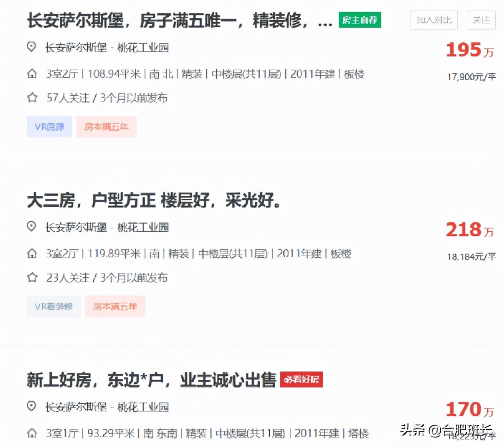The image size is (504, 448).
Task: Select the 长安萨尔斯堡 community link
Action: tap(76, 47)
